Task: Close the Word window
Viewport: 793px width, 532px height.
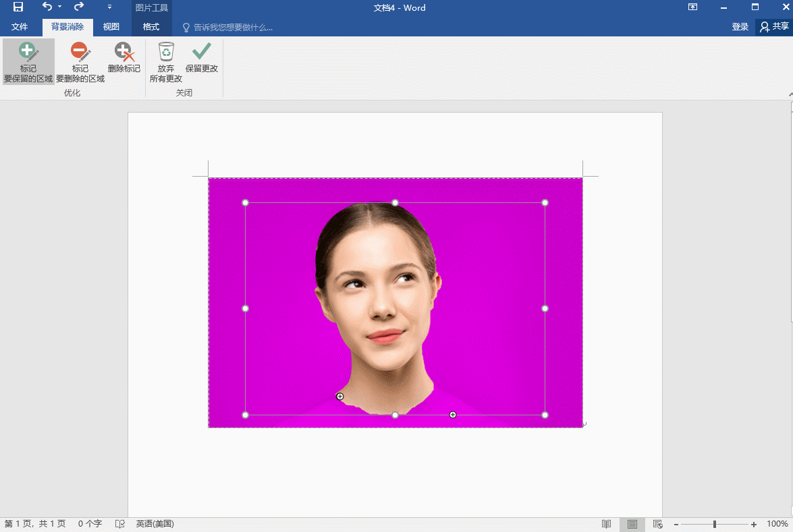Action: [786, 7]
